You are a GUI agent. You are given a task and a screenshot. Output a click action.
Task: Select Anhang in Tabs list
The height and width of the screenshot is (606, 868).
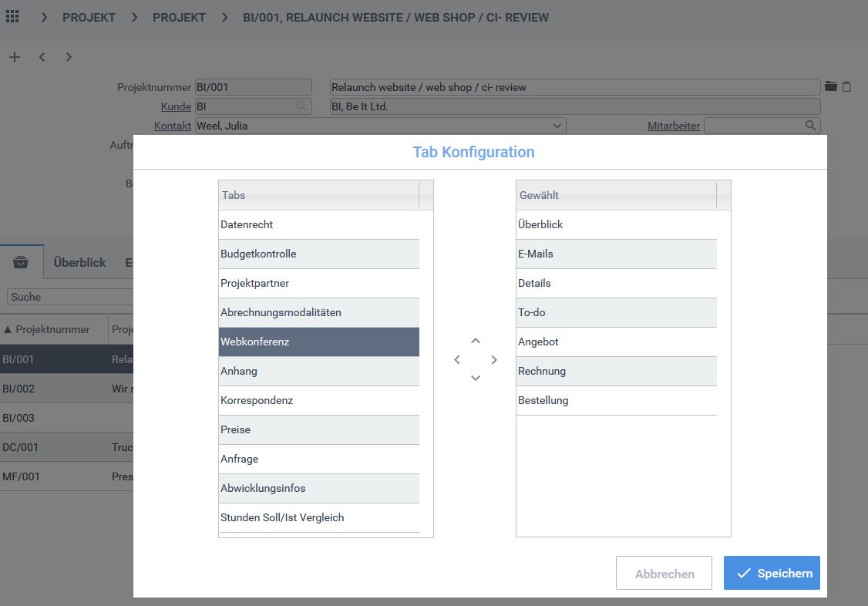point(319,372)
